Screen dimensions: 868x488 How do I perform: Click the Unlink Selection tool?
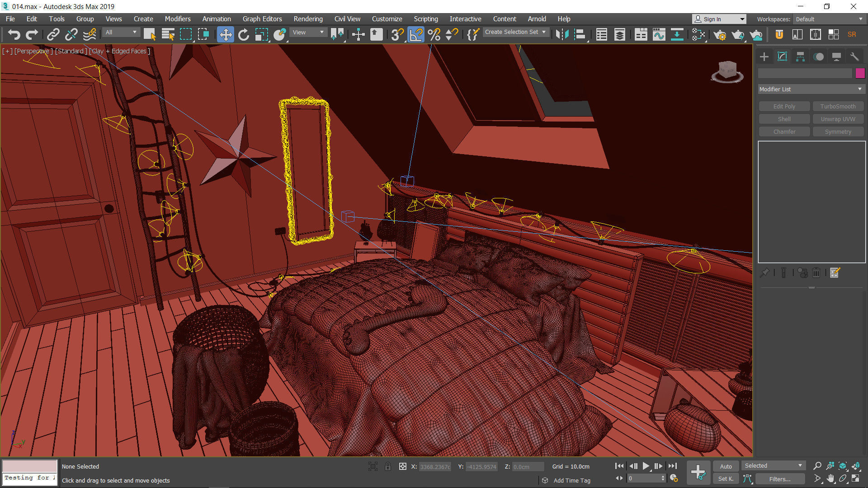point(71,34)
